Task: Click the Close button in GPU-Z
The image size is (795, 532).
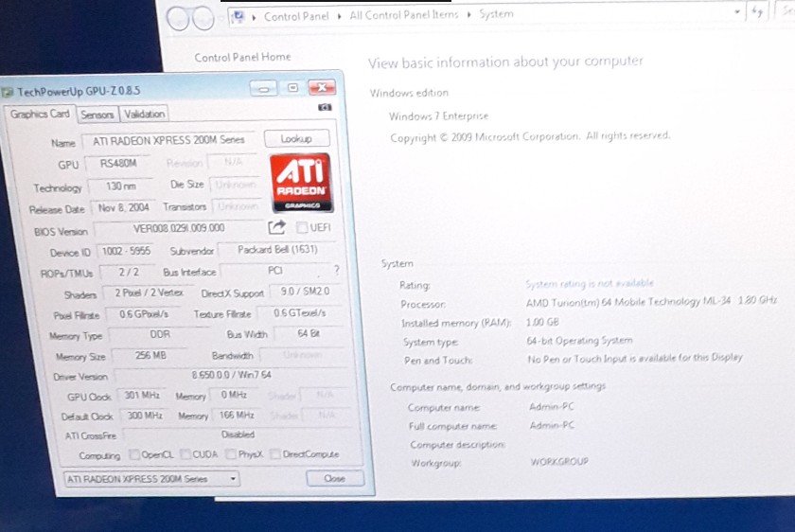Action: pos(335,478)
